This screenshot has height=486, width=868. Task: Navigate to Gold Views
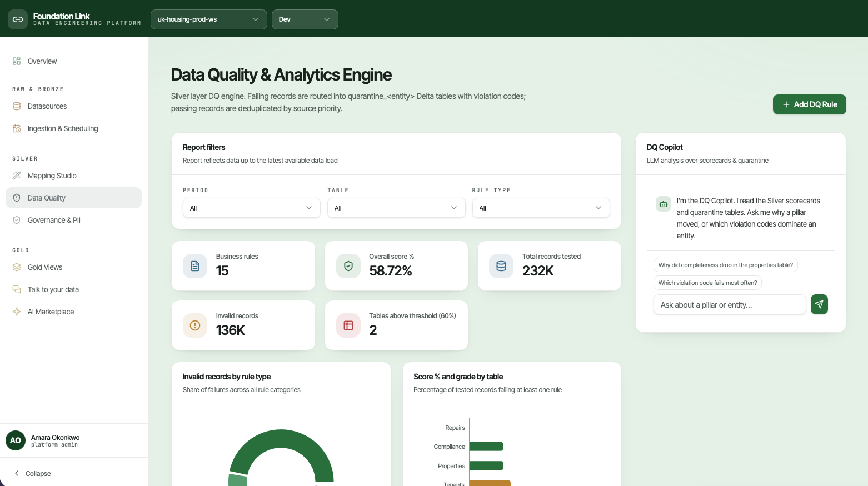[x=73, y=267]
